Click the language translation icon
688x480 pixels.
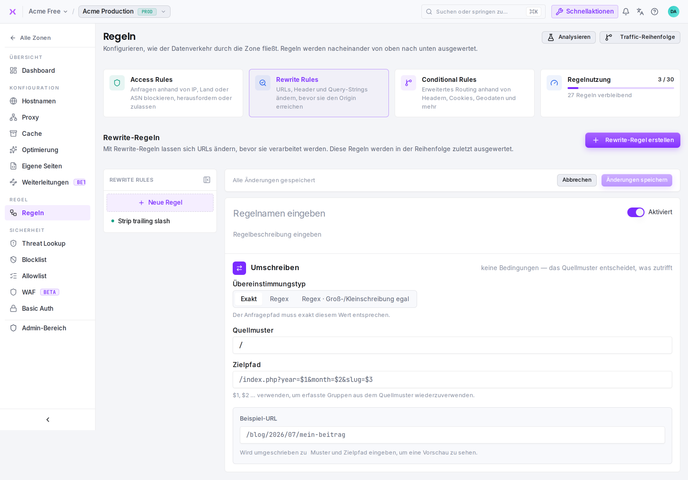coord(640,12)
